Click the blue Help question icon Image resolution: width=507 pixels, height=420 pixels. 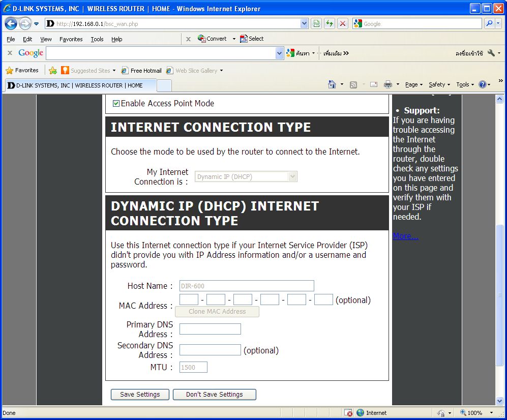[x=483, y=84]
